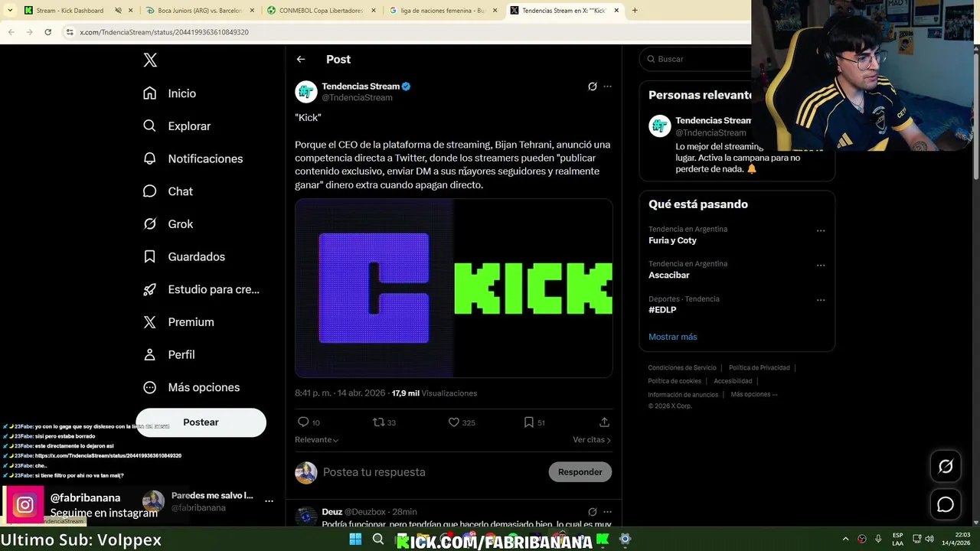The image size is (980, 551).
Task: Click the Tendencias Stream avatar on the post
Action: pos(306,92)
